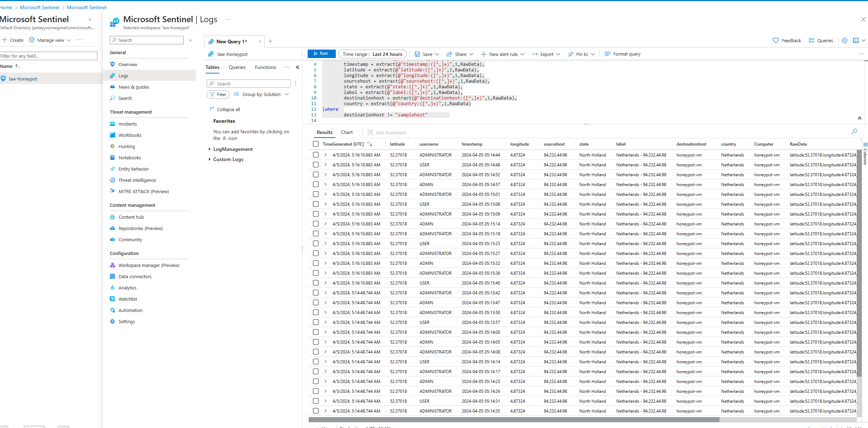Open Threat intelligence
868x428 pixels.
click(x=137, y=180)
